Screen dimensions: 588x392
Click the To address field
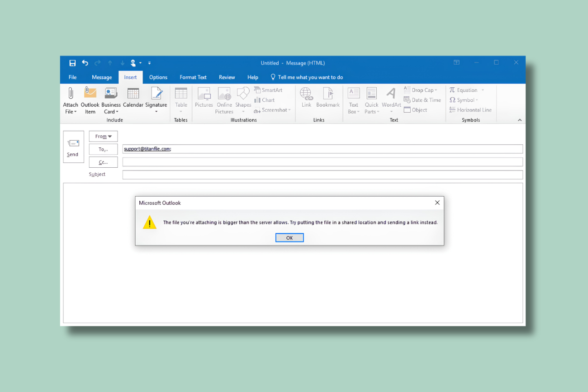(322, 149)
